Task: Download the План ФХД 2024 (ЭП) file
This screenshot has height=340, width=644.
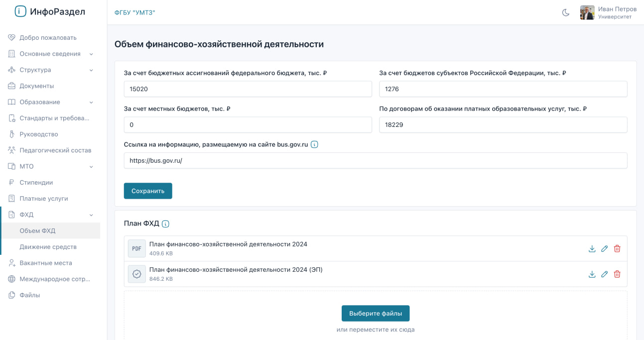Action: 592,274
